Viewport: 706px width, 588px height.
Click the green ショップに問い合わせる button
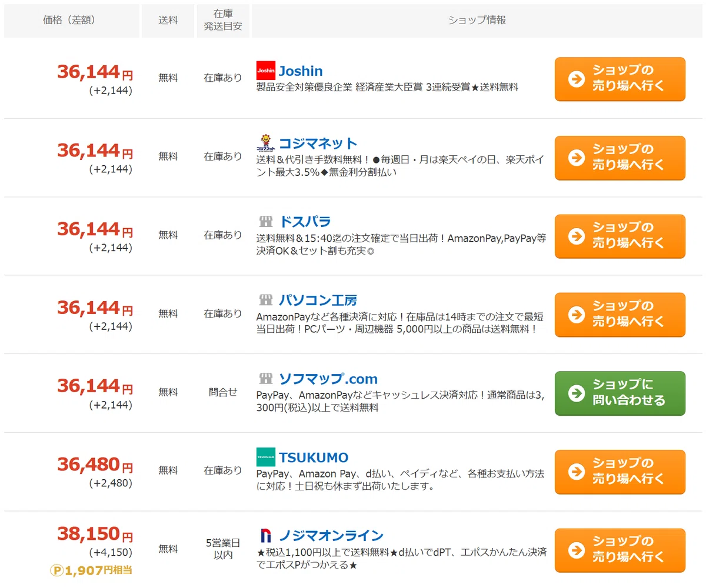pos(620,393)
